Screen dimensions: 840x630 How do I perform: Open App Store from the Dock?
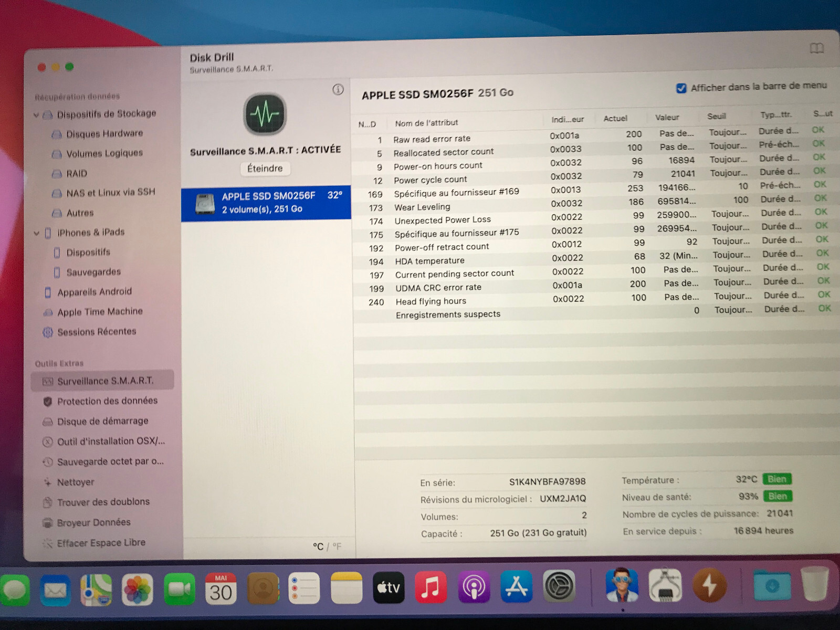coord(517,586)
